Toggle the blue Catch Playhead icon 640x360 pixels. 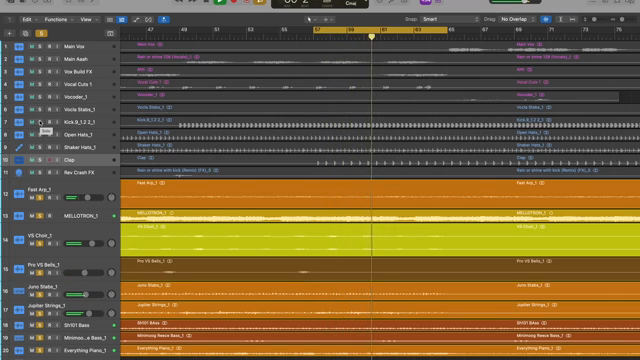pyautogui.click(x=164, y=20)
